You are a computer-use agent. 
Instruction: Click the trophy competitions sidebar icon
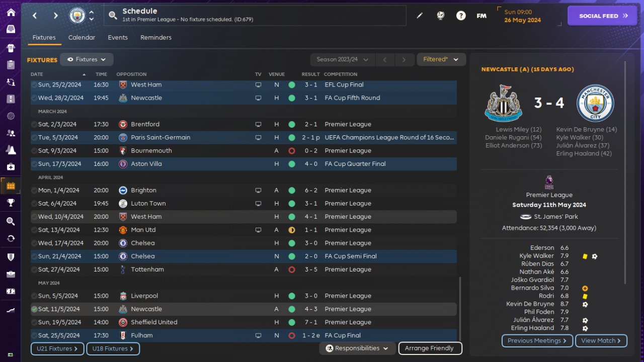tap(11, 203)
